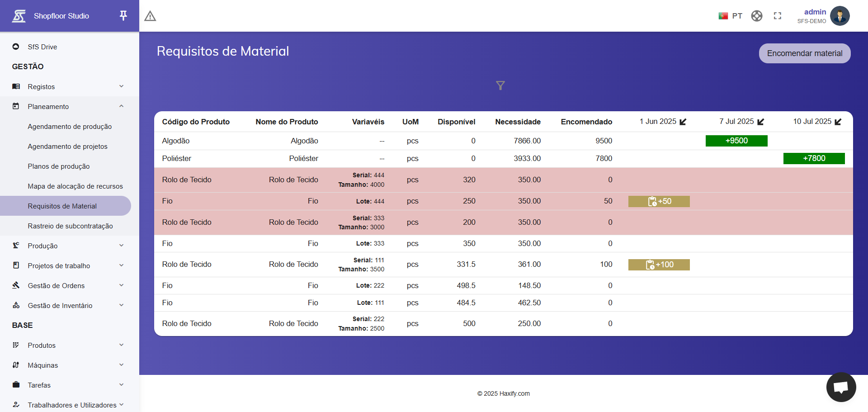Click the arrow icon beside 10 Jul 2025
Viewport: 868px width, 412px height.
pos(838,122)
